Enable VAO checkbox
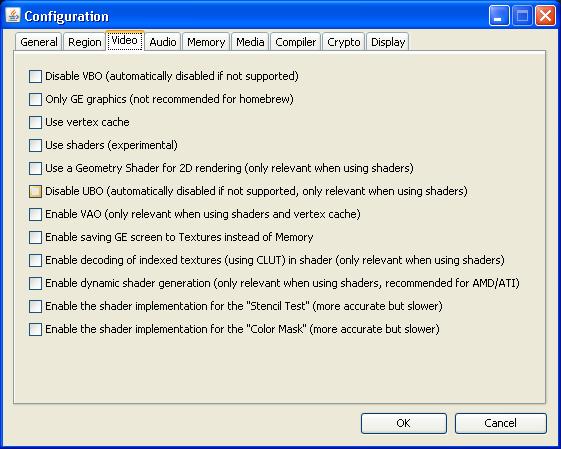The image size is (561, 449). 35,214
